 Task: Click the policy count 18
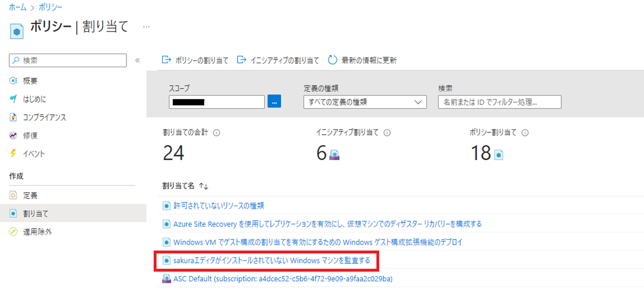[481, 153]
